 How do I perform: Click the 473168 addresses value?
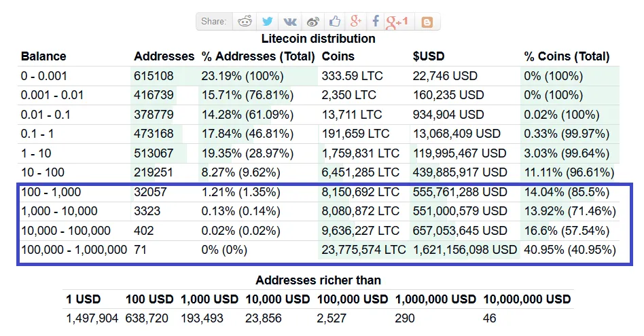tap(154, 134)
